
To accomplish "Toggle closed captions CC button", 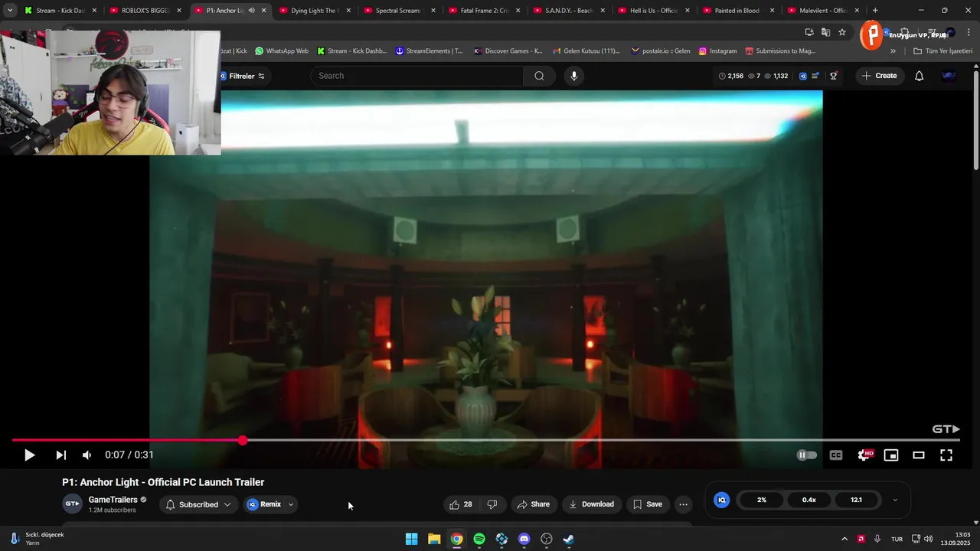I will [836, 455].
